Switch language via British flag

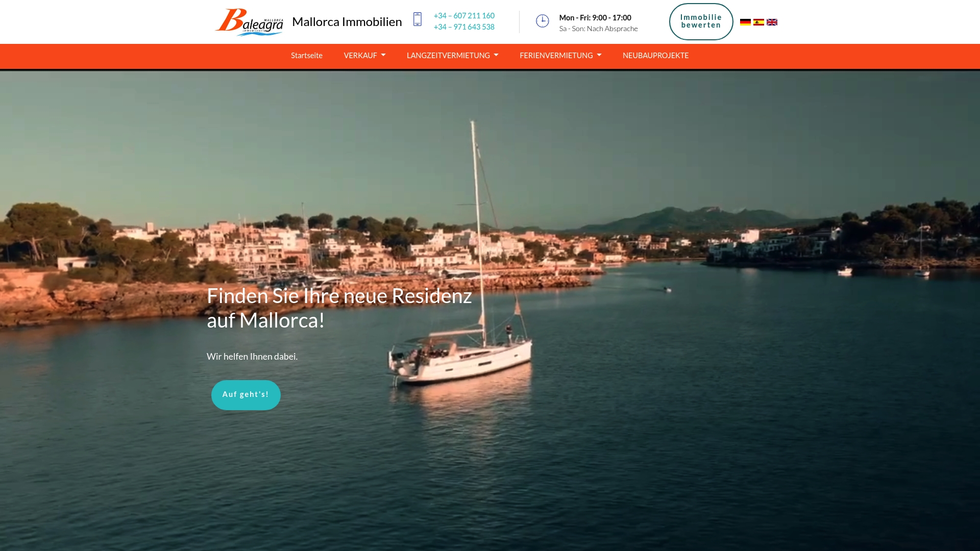772,22
